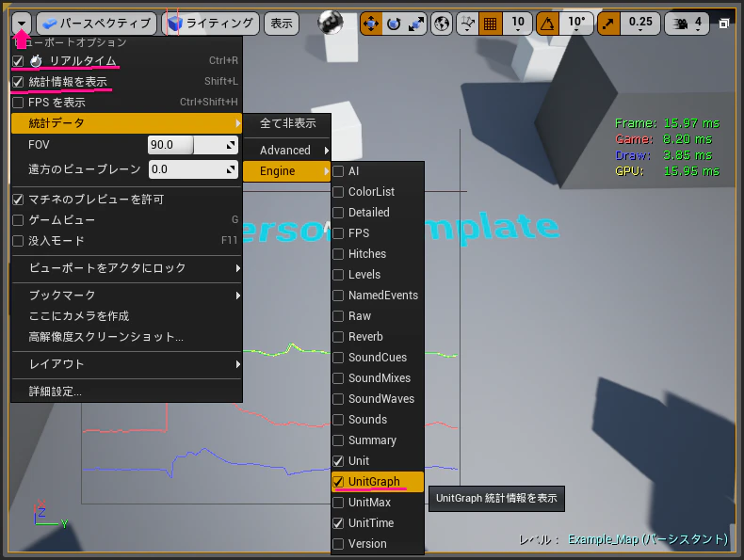Enable the Levels stat checkbox
Image resolution: width=744 pixels, height=560 pixels.
[x=338, y=275]
